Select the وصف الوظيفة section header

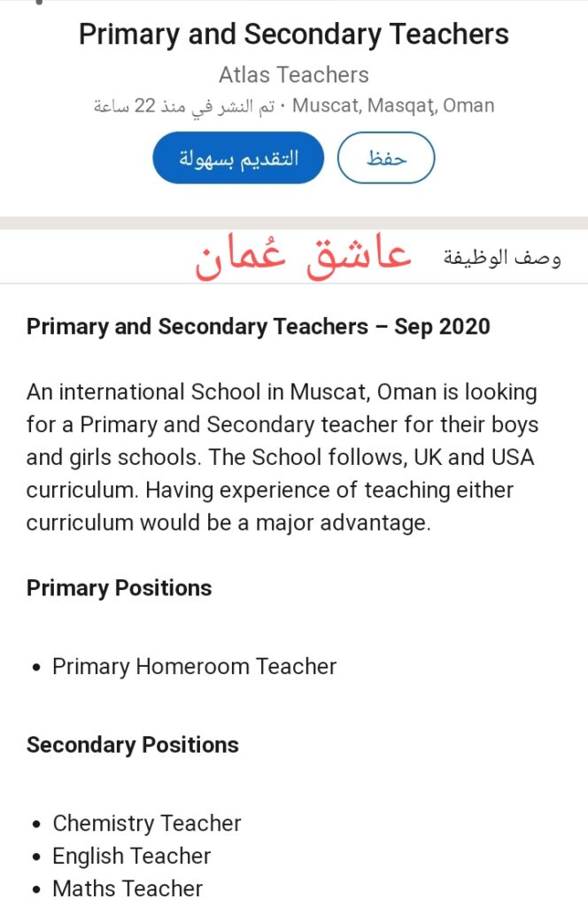click(x=501, y=257)
